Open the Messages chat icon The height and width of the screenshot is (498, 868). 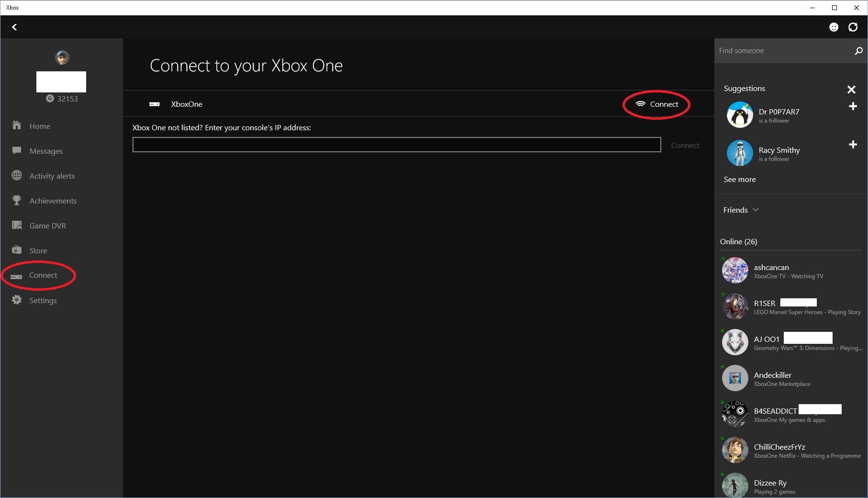coord(17,150)
